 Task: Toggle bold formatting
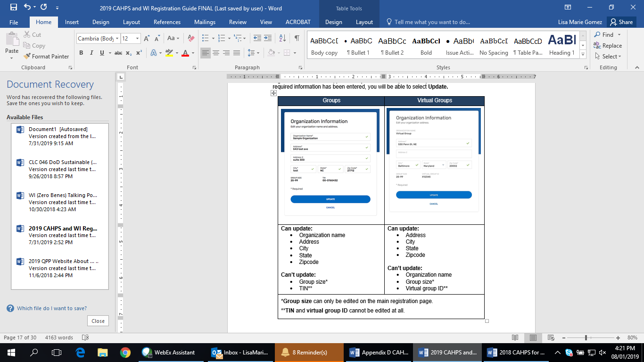coord(81,53)
